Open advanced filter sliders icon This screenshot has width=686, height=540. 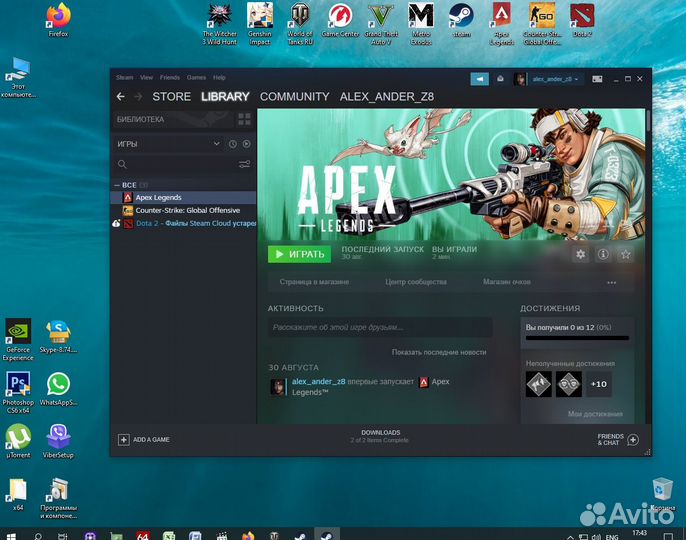click(x=245, y=165)
